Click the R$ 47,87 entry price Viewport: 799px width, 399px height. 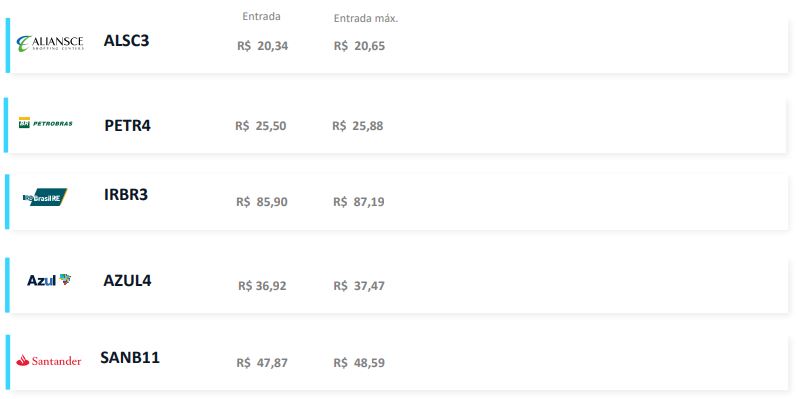[x=262, y=363]
